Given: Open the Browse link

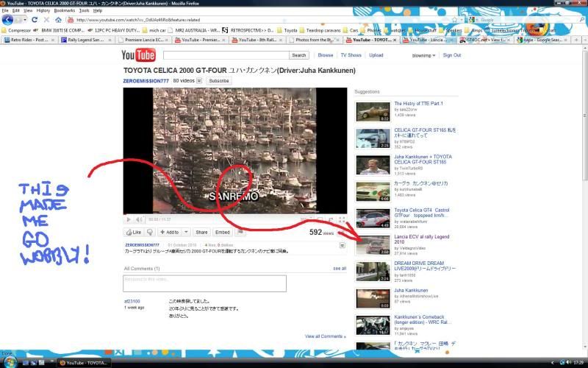Looking at the screenshot, I should click(x=325, y=55).
